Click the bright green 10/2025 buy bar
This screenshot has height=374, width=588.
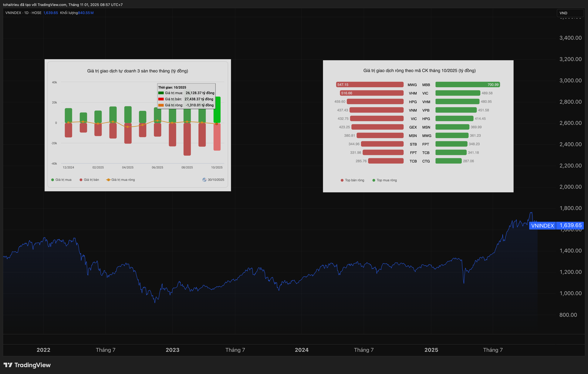pos(217,110)
